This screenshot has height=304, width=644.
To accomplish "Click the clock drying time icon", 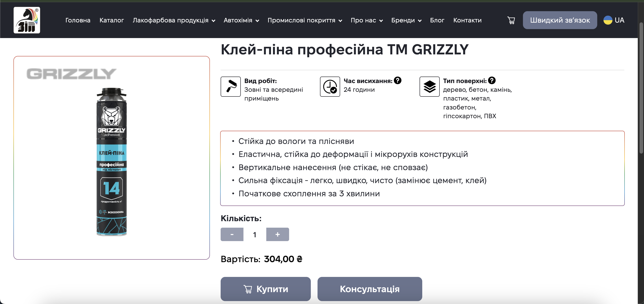I will click(x=330, y=87).
